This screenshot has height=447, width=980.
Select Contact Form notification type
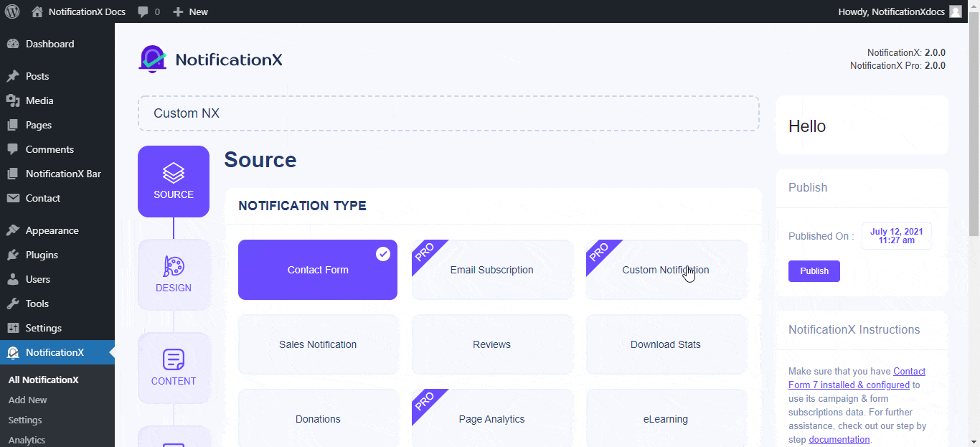(318, 270)
